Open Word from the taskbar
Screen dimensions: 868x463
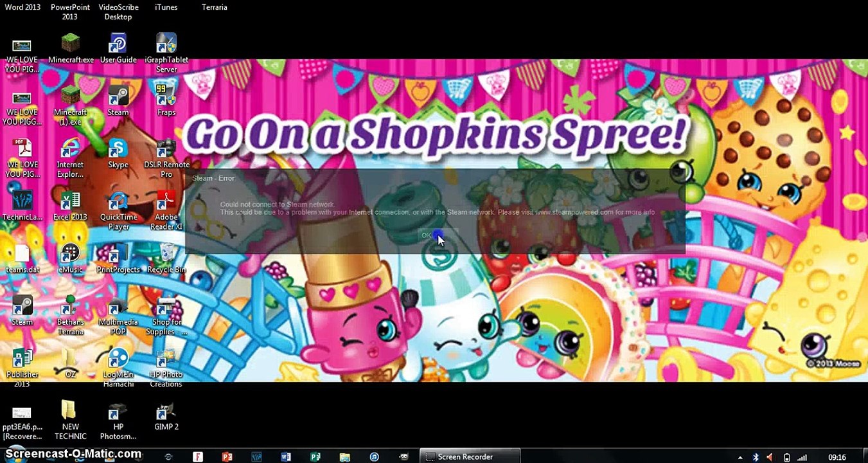pyautogui.click(x=286, y=457)
